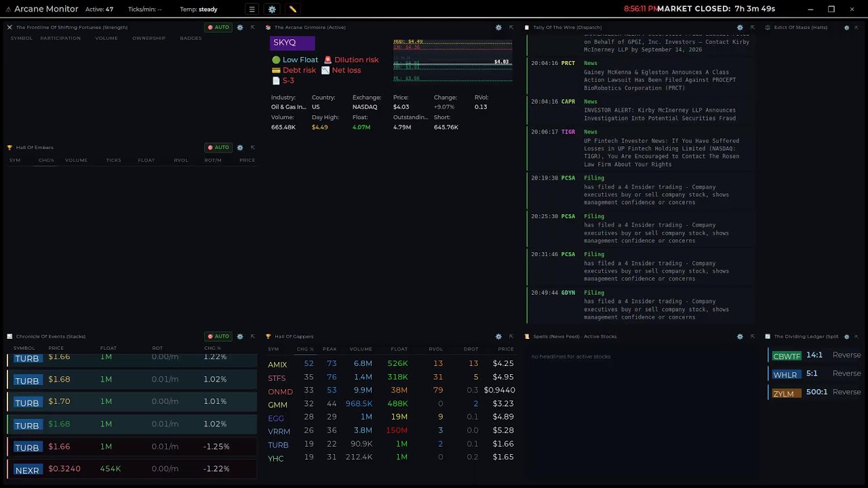Open settings gear of Frontline Of Shifting Fortunes
Viewport: 868px width, 488px height.
240,27
